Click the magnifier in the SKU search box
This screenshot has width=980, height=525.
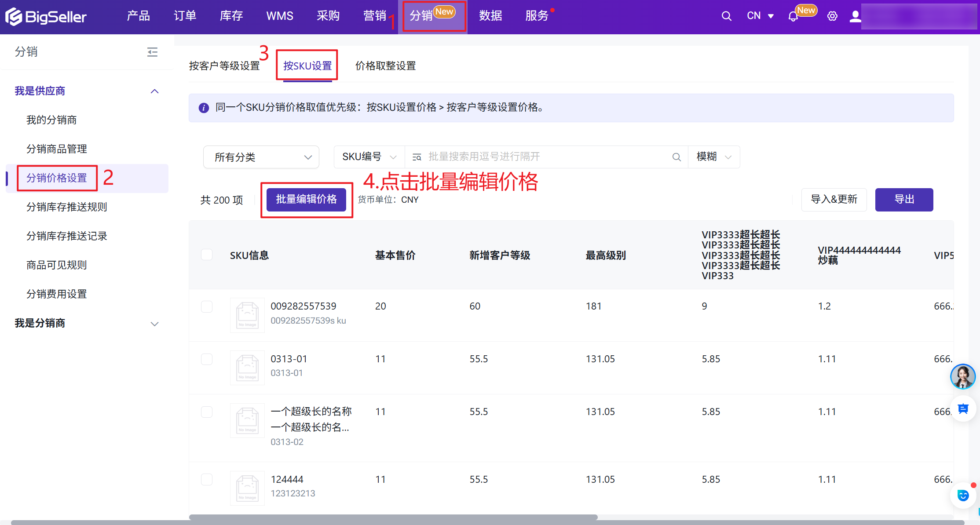[x=676, y=157]
